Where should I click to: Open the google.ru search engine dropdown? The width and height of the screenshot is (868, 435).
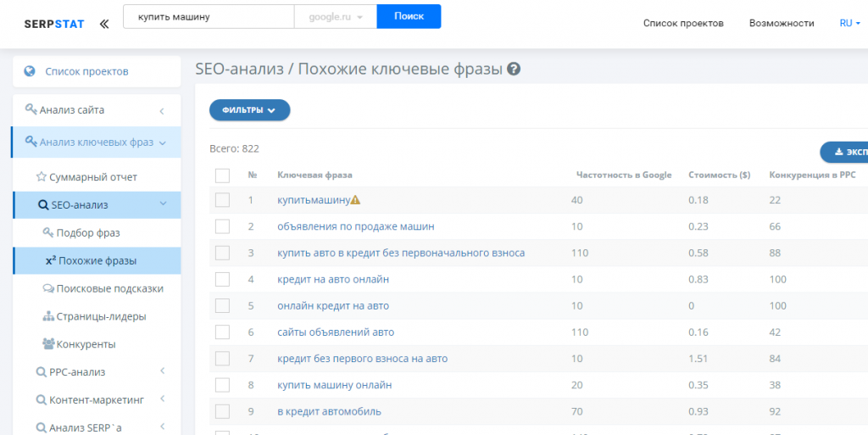click(336, 17)
